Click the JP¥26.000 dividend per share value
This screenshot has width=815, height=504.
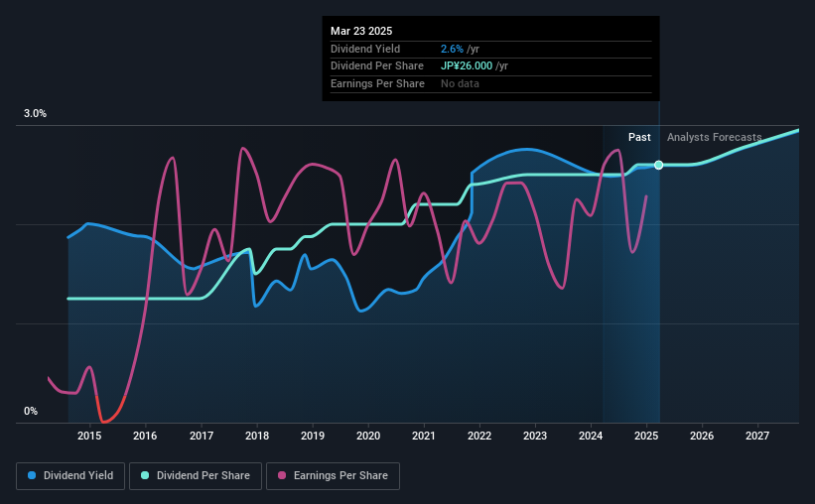(467, 66)
